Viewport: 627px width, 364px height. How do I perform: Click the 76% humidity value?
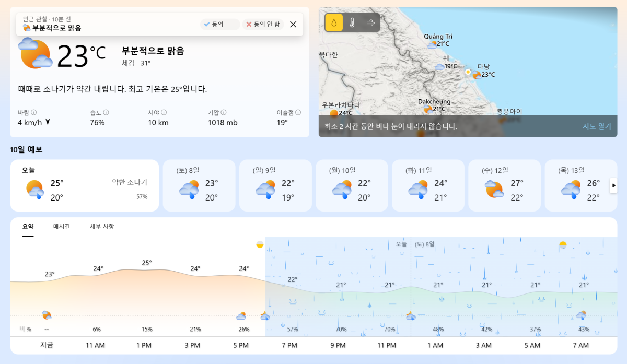click(97, 123)
